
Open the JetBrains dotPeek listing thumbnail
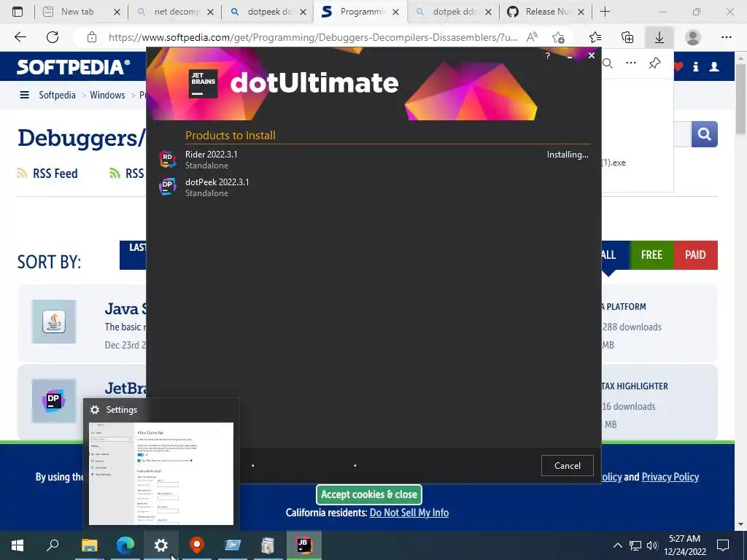point(54,401)
